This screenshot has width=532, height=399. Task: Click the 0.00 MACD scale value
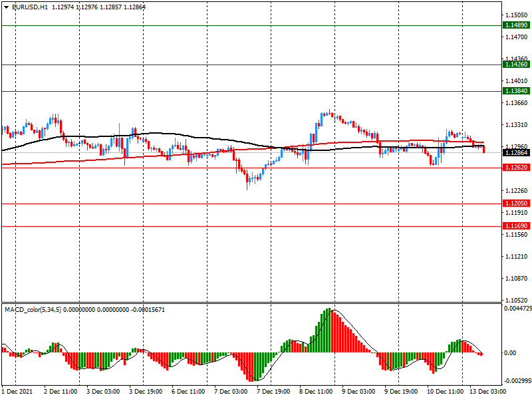coord(510,353)
